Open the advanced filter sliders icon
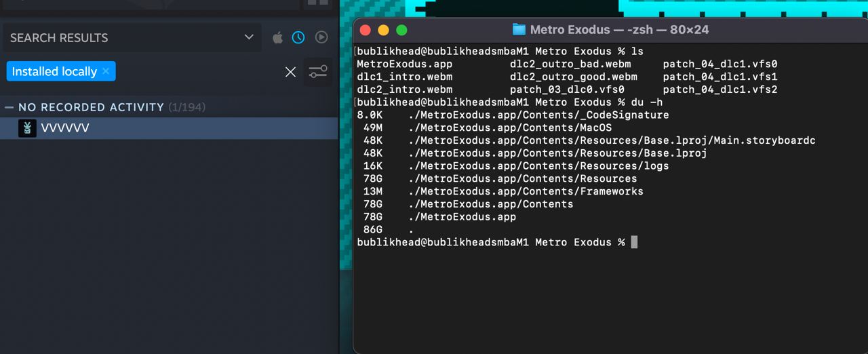Image resolution: width=868 pixels, height=354 pixels. 318,72
